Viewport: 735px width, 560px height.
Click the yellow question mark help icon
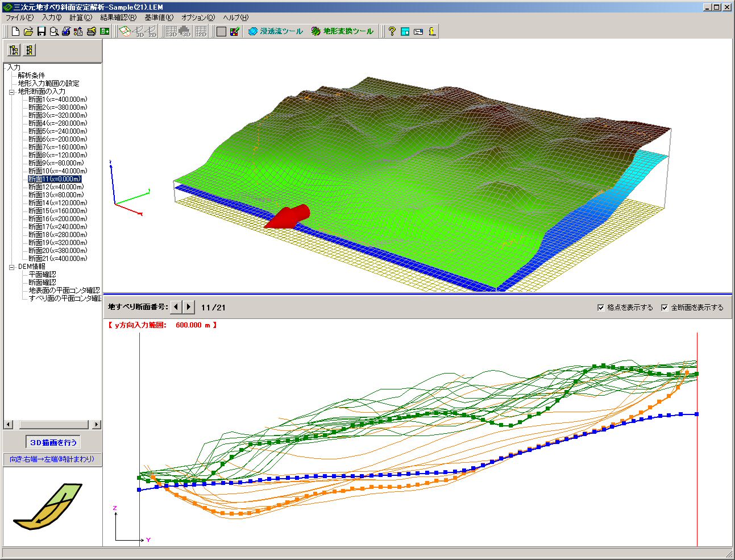[x=392, y=32]
